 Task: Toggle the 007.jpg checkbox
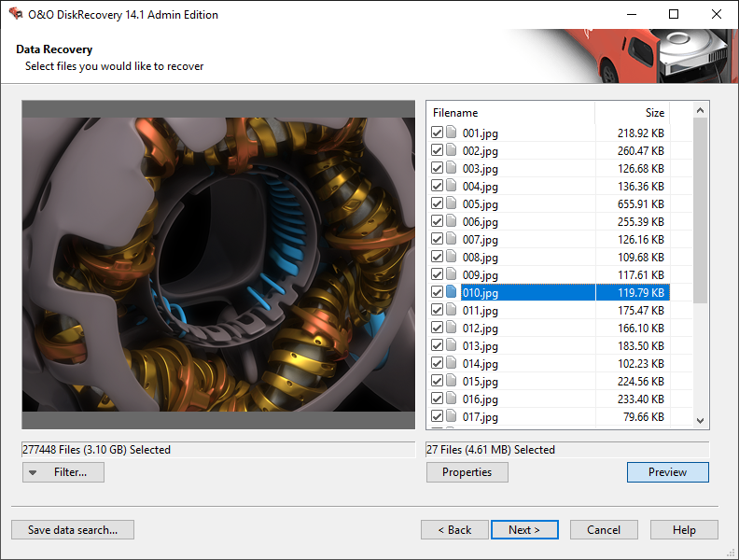pos(437,240)
